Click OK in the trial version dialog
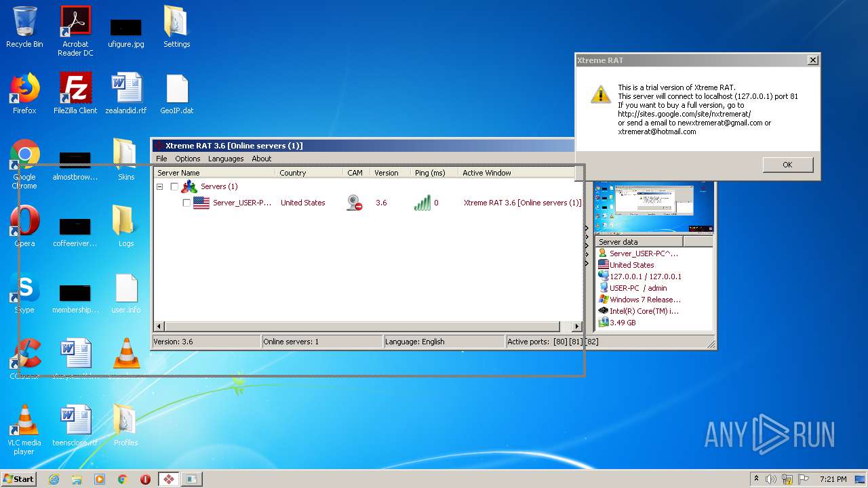 pyautogui.click(x=787, y=165)
